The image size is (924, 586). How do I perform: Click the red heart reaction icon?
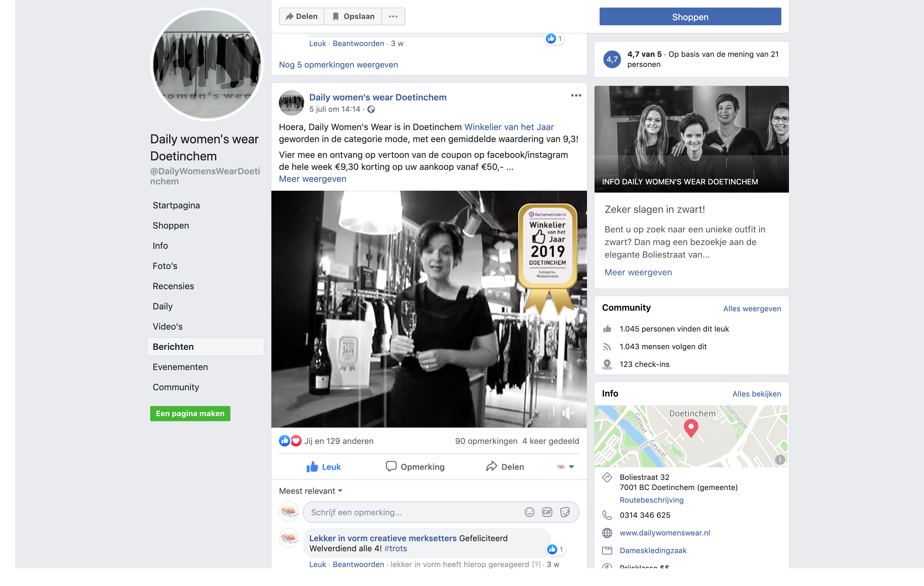pos(296,441)
